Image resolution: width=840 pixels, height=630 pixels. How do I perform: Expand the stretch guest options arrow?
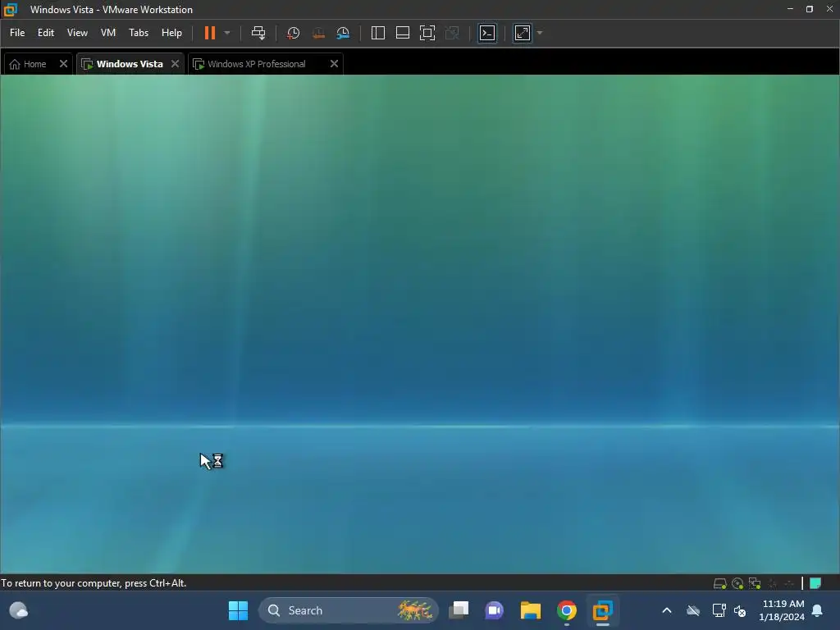coord(540,33)
